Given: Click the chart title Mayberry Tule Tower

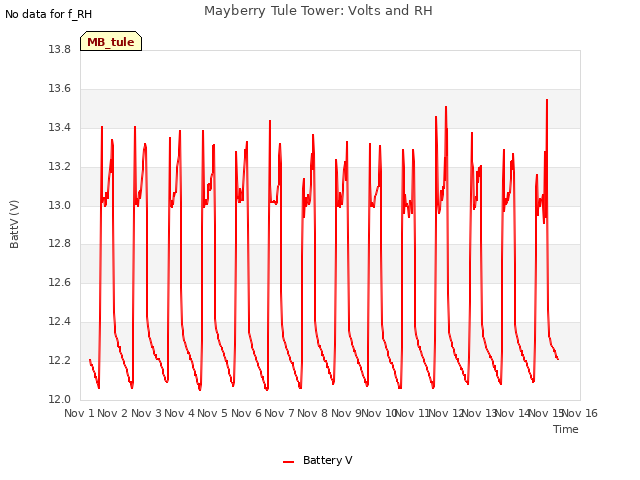Looking at the screenshot, I should tap(318, 10).
